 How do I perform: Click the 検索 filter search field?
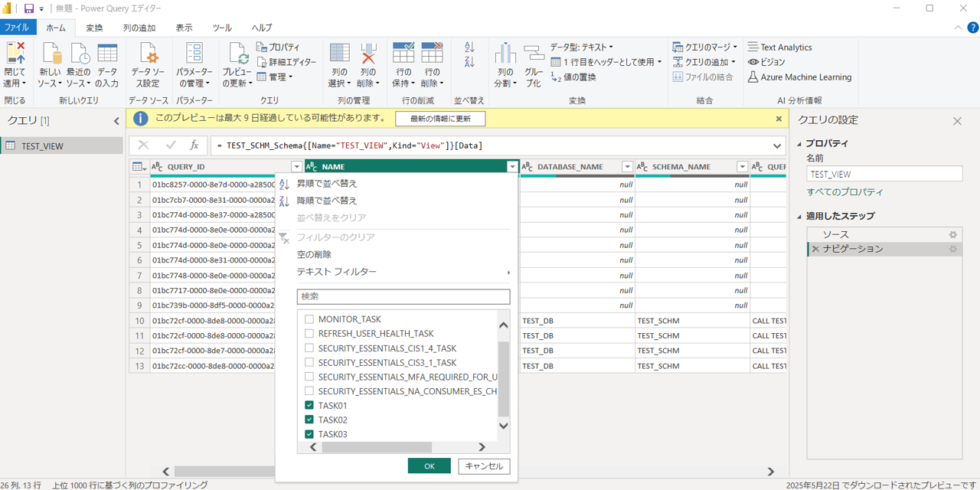point(403,296)
